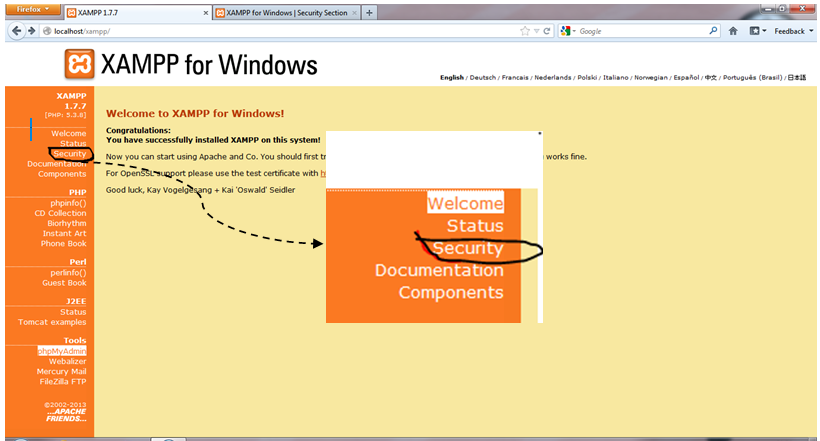The width and height of the screenshot is (820, 441).
Task: Go forward with the browser forward arrow
Action: pyautogui.click(x=31, y=31)
